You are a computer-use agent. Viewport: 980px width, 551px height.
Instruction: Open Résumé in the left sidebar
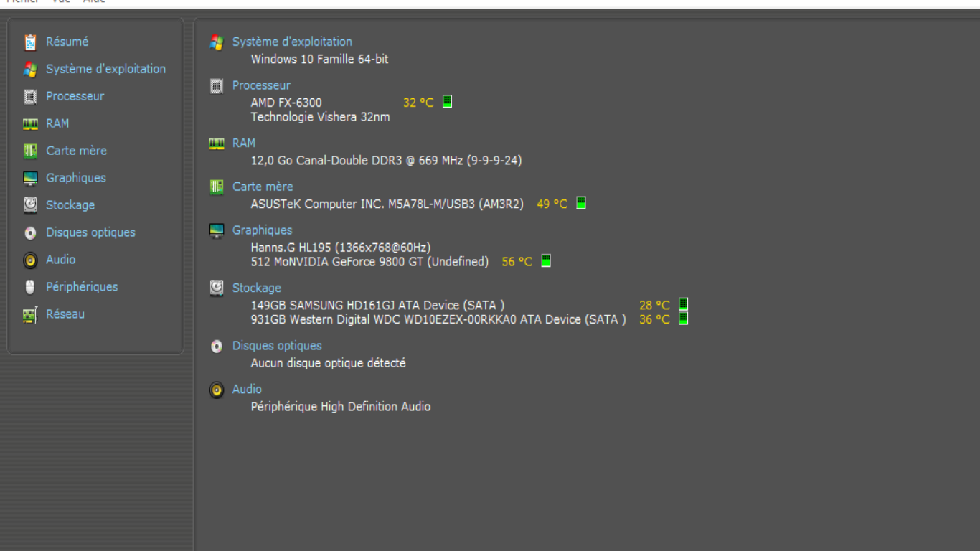(x=67, y=42)
